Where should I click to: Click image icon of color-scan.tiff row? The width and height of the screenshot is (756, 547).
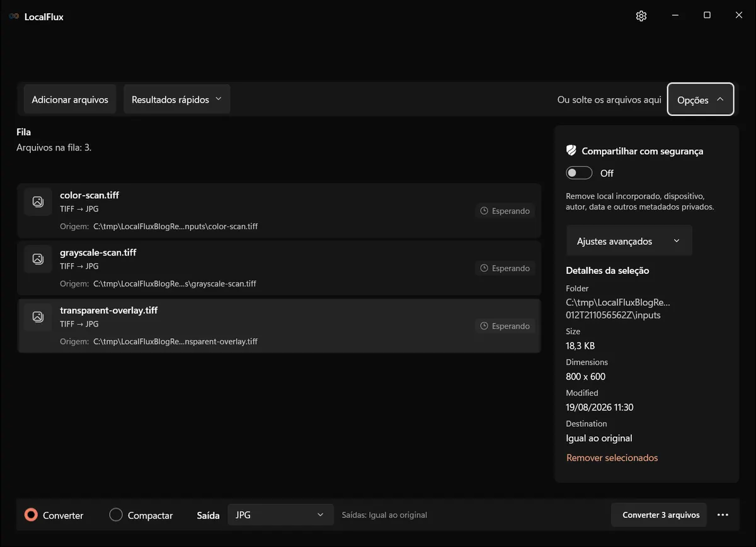coord(38,201)
